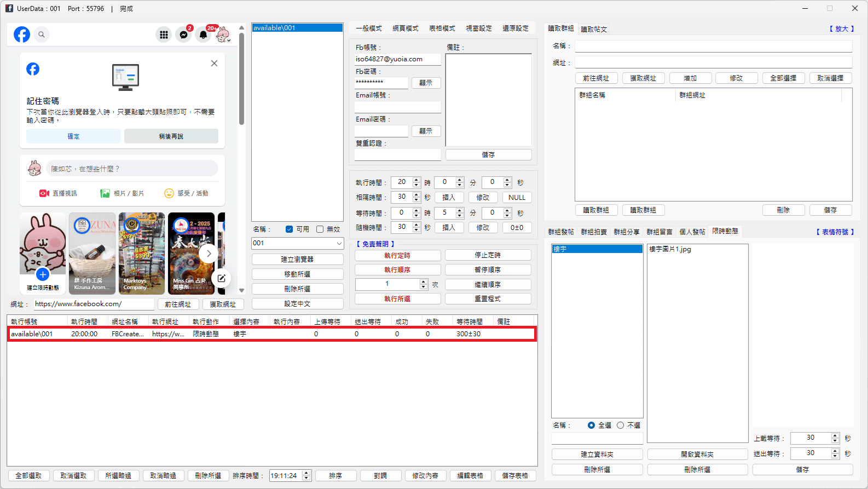Click the 相片 / 影片 photo icon
868x489 pixels.
coord(105,193)
